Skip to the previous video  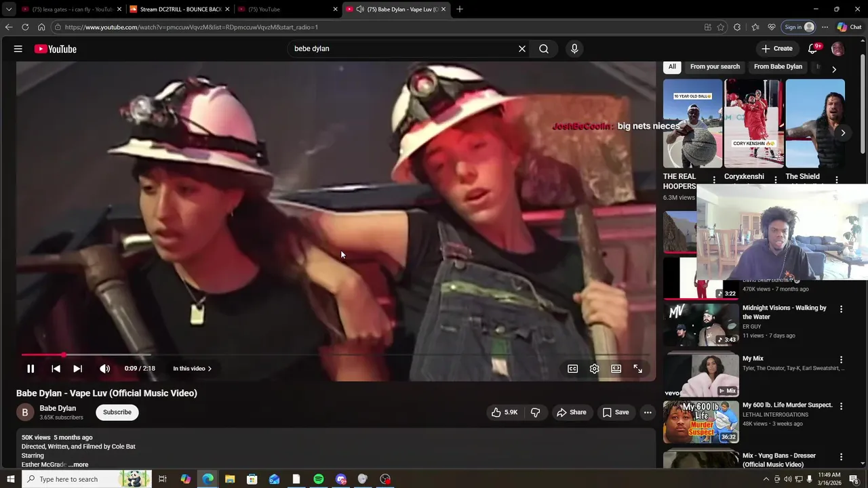pyautogui.click(x=56, y=369)
